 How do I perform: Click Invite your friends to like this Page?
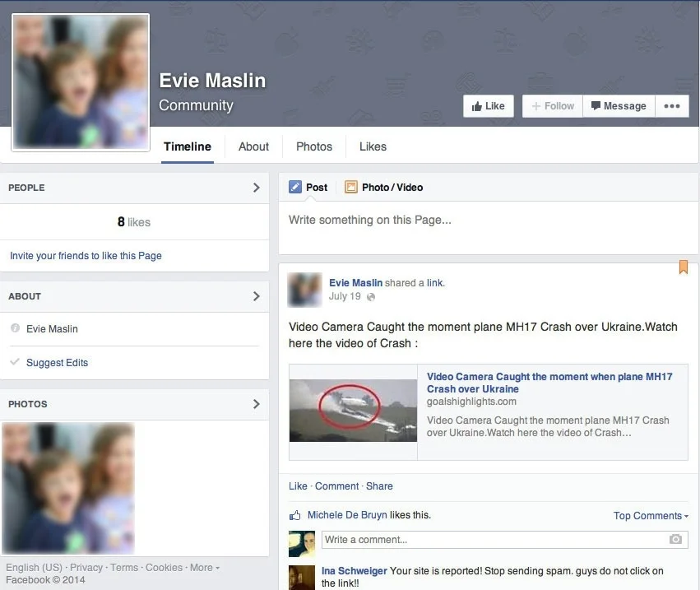tap(86, 256)
